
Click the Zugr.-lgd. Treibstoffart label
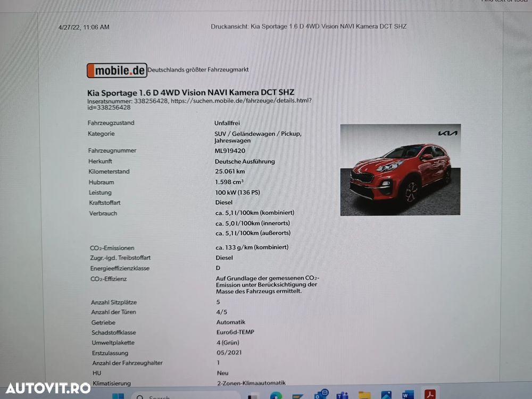[120, 258]
